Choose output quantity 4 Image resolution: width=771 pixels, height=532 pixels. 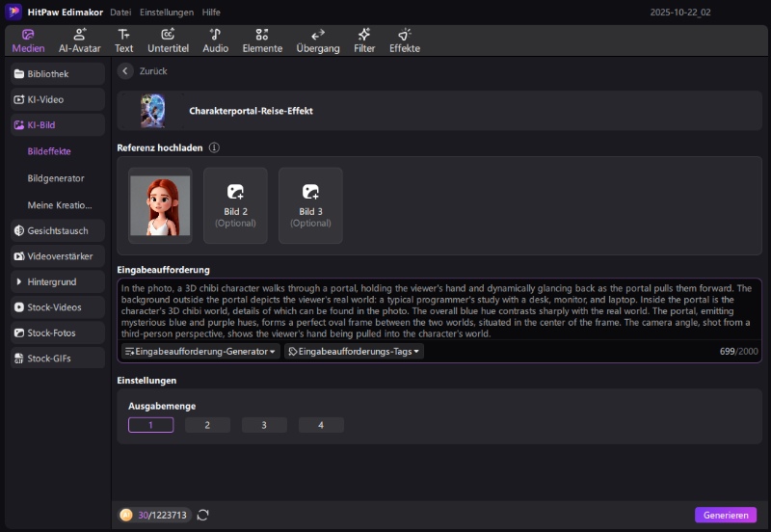click(321, 425)
